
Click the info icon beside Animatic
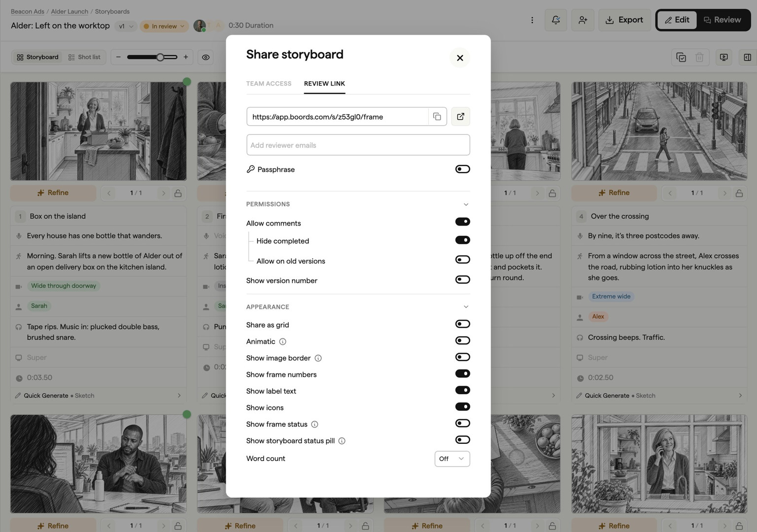coord(283,342)
